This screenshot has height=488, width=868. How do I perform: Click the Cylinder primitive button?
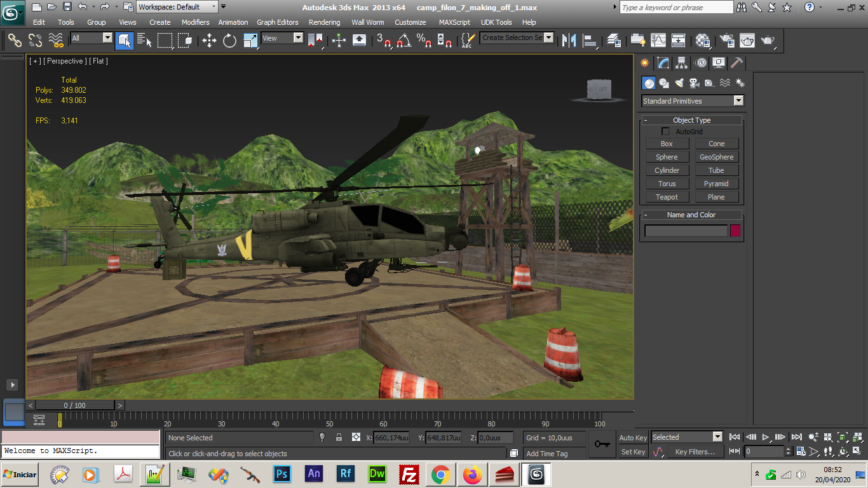[667, 170]
